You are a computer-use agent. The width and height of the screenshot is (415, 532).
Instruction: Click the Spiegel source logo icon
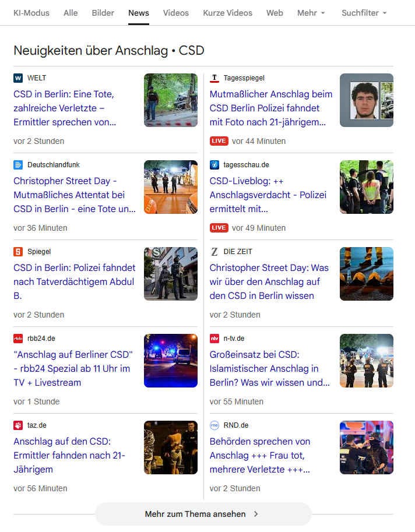pos(18,252)
